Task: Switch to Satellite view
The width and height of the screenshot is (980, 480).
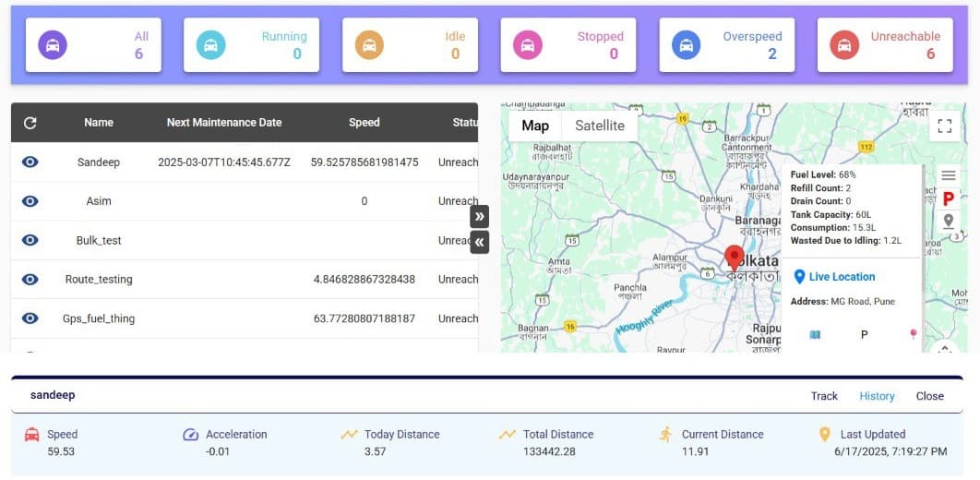Action: (600, 126)
